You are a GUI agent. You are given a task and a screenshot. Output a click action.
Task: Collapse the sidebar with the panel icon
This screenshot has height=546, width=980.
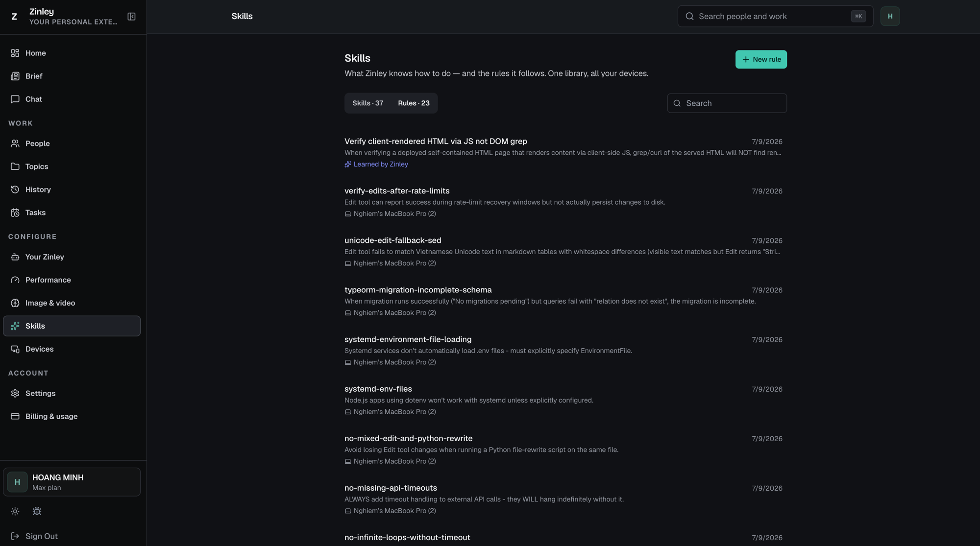(131, 17)
